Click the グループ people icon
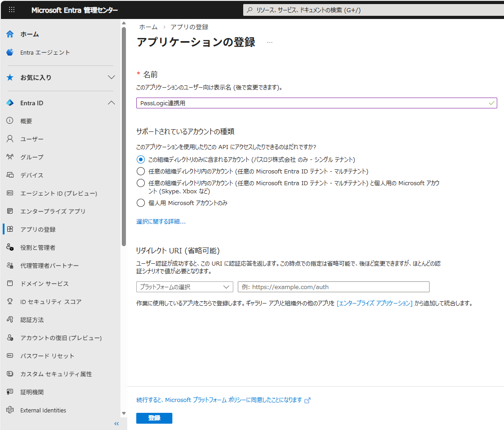The image size is (504, 430). [x=10, y=157]
